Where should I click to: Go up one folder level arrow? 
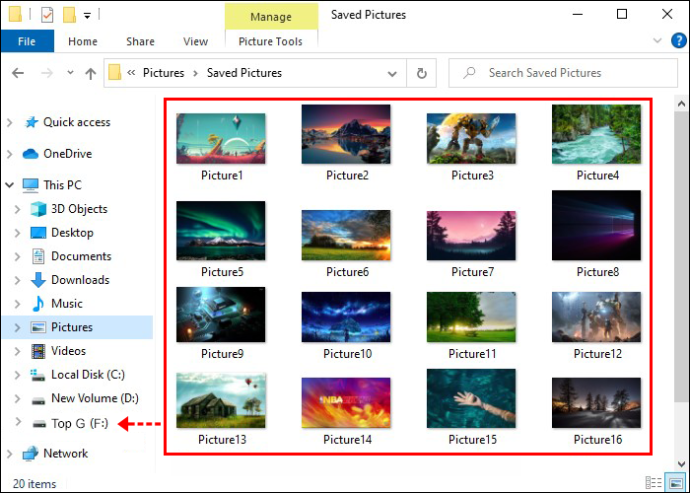(91, 73)
